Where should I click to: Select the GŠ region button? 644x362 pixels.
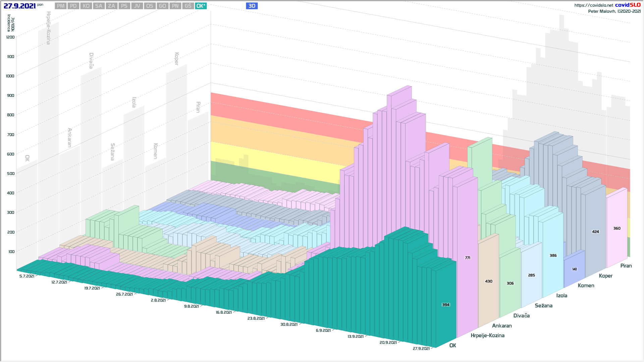point(188,6)
